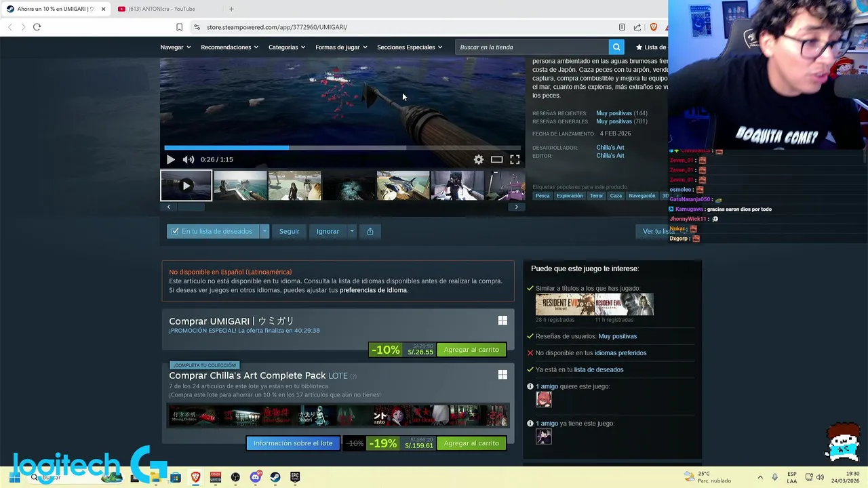Open Epic Games Launcher from taskbar
Viewport: 868px width, 488px height.
point(295,477)
